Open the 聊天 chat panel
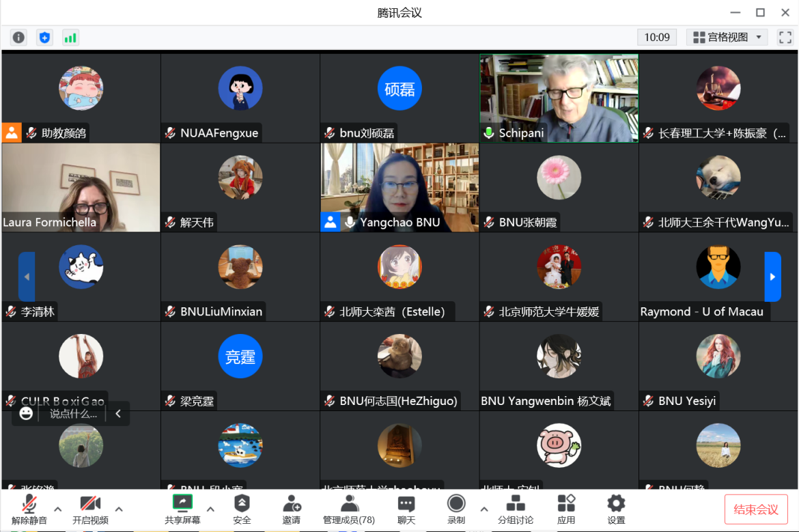799x532 pixels. click(x=406, y=509)
